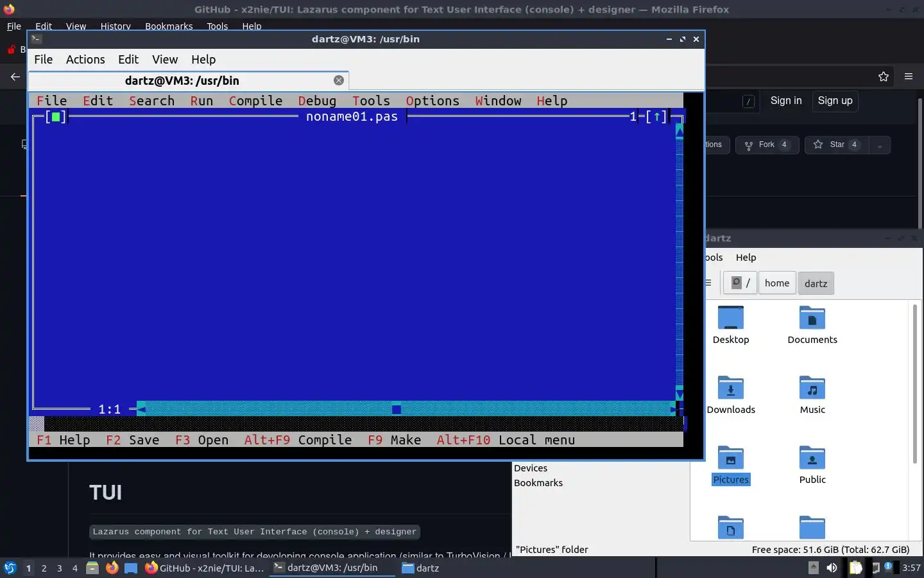Open the QTerminal View menu
The image size is (924, 578).
(x=165, y=59)
